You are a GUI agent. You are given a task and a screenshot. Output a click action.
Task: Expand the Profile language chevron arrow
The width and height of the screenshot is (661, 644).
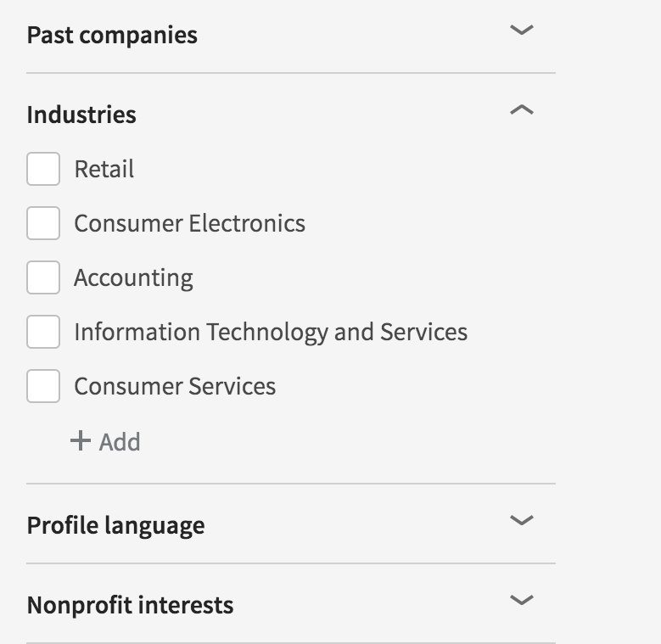(x=521, y=520)
